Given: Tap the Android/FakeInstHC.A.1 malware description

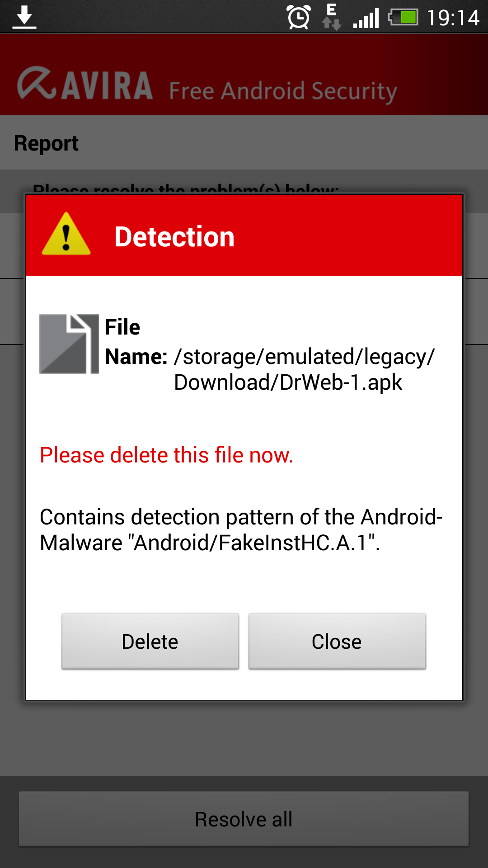Looking at the screenshot, I should [241, 529].
